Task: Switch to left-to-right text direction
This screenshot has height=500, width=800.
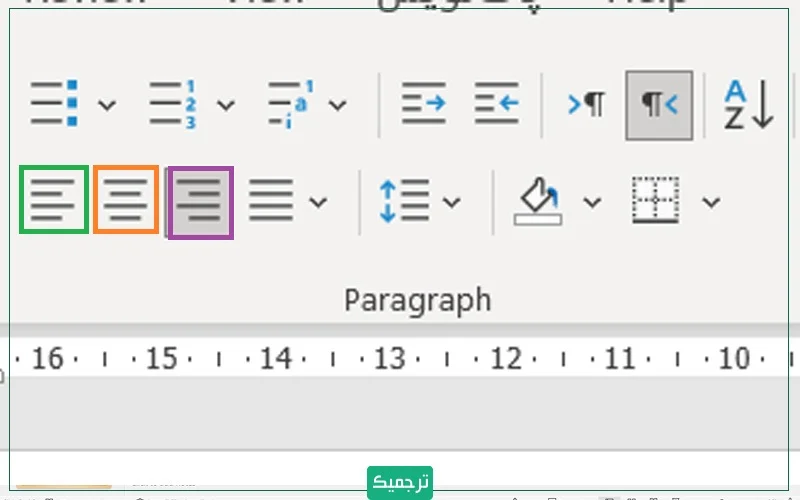Action: click(586, 104)
